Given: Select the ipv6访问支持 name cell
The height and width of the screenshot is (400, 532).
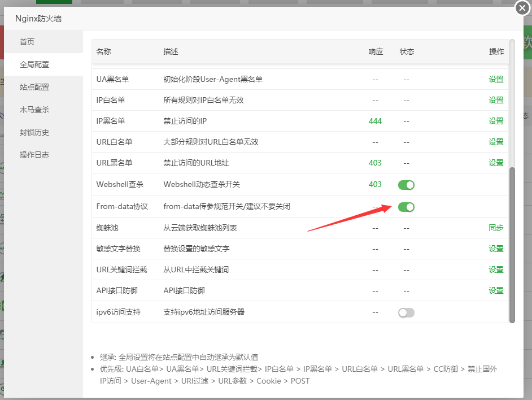Looking at the screenshot, I should click(119, 312).
